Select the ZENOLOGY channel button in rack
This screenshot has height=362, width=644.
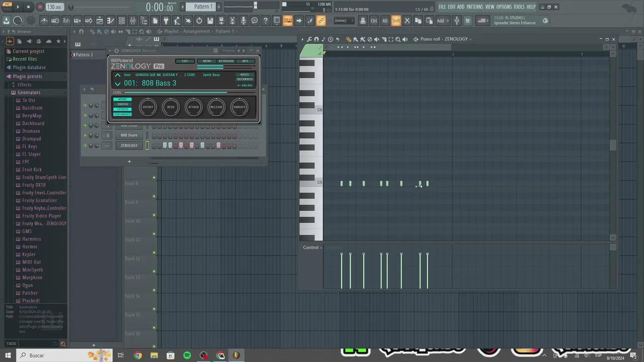[129, 146]
